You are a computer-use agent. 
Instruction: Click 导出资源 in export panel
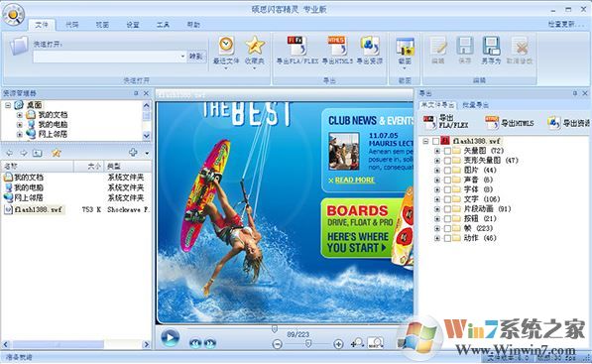coord(569,123)
